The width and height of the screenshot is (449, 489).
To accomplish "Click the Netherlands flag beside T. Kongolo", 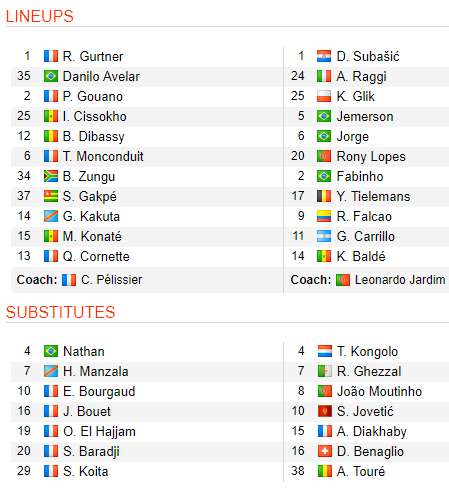I will [325, 351].
